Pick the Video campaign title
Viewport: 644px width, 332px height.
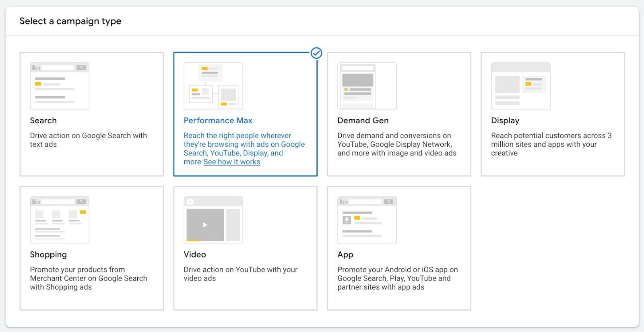click(195, 255)
